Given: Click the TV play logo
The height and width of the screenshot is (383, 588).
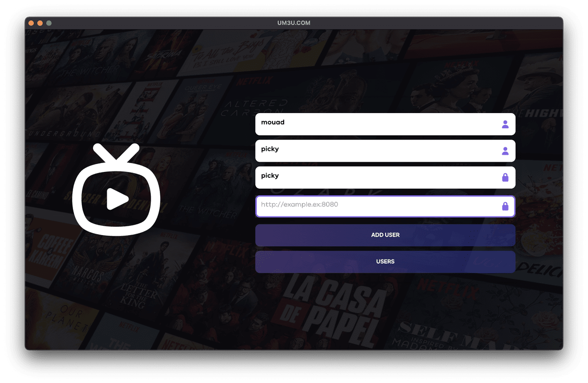Looking at the screenshot, I should [117, 190].
